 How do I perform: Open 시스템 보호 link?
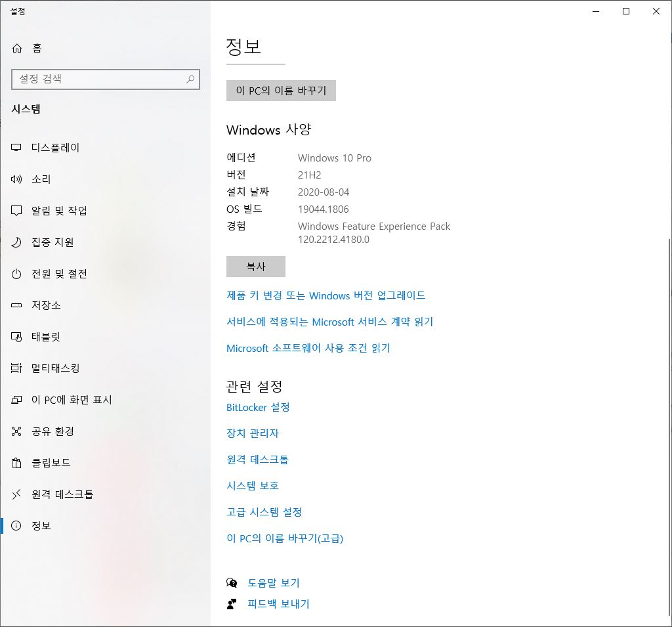coord(253,485)
